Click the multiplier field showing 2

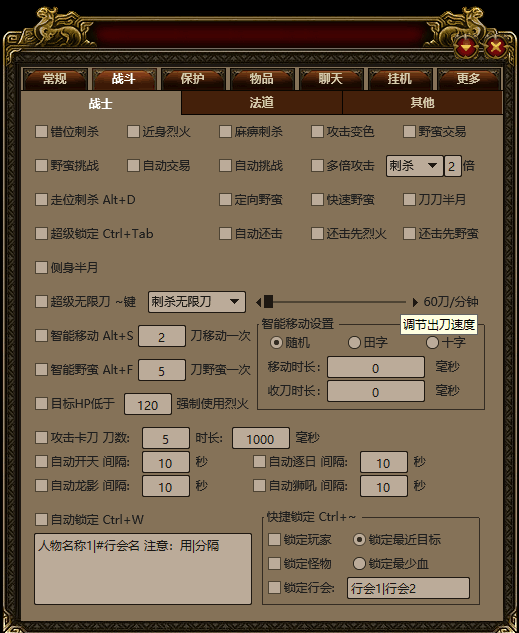tap(452, 166)
